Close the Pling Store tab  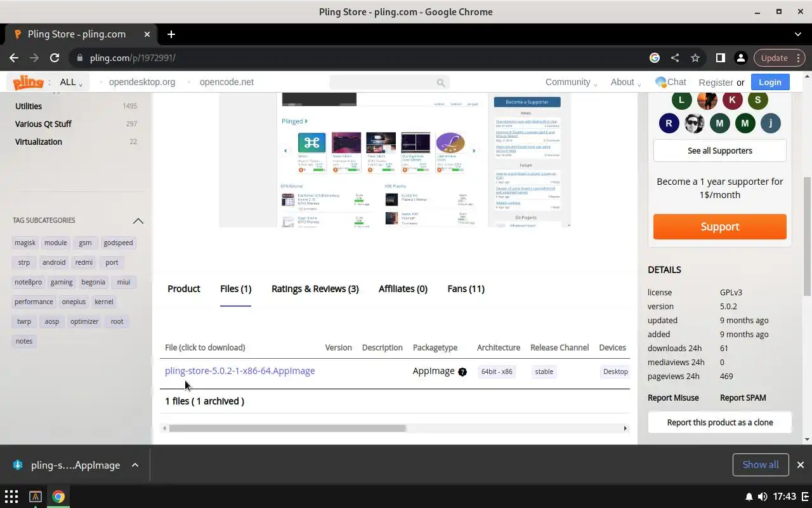147,34
